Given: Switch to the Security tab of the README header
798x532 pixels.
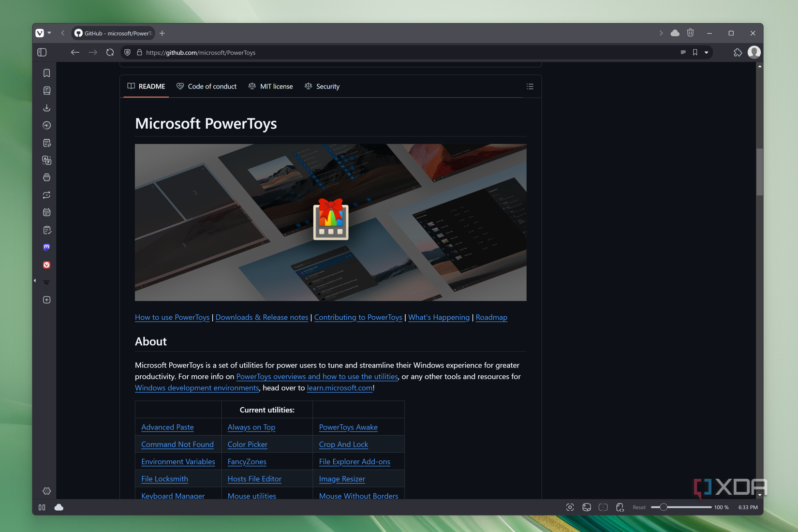Looking at the screenshot, I should [327, 86].
